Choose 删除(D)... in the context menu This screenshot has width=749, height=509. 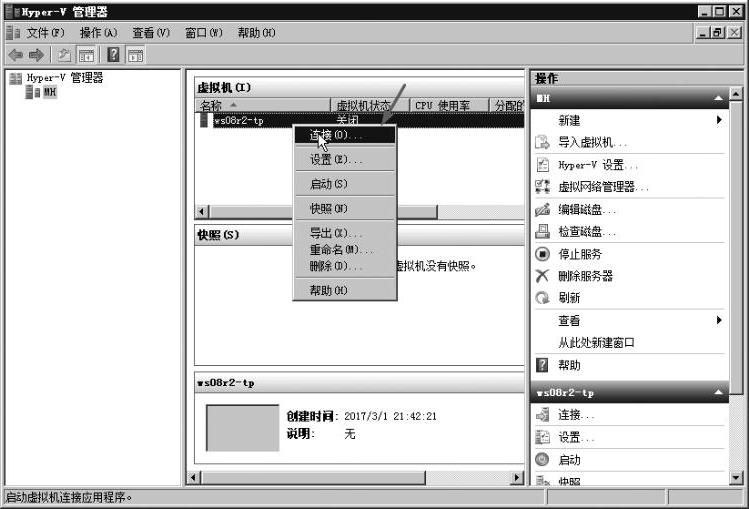pyautogui.click(x=344, y=265)
